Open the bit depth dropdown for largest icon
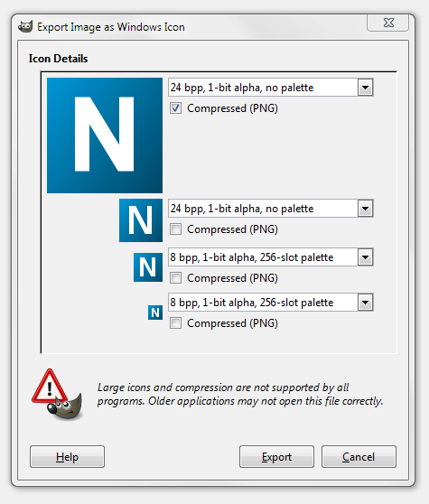This screenshot has height=504, width=429. 271,88
